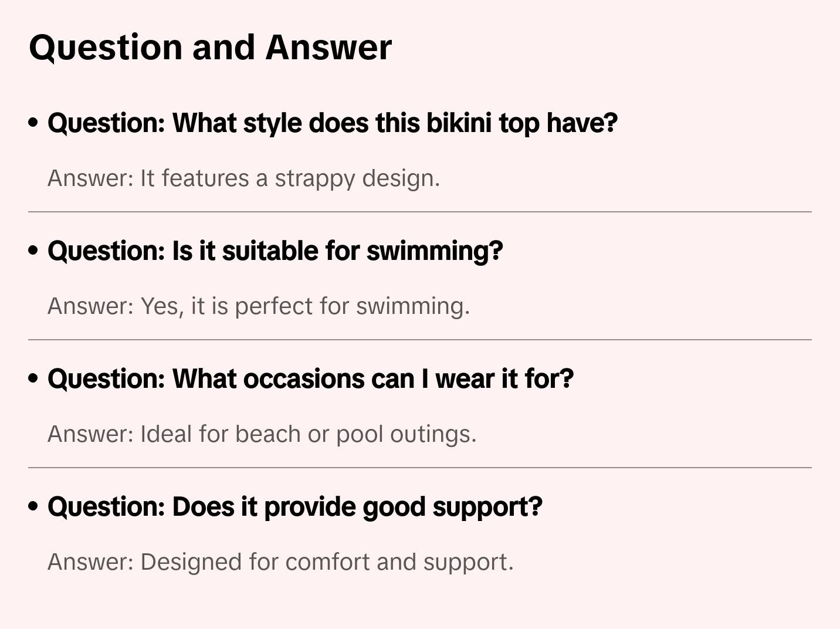Click the answer "Ideal for beach or pool outings."
The image size is (840, 629).
262,434
